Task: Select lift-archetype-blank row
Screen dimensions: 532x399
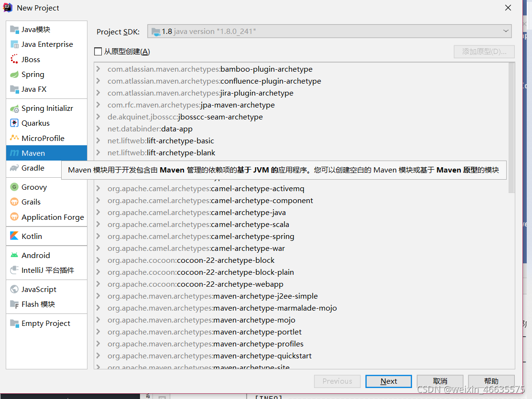Action: [x=301, y=153]
